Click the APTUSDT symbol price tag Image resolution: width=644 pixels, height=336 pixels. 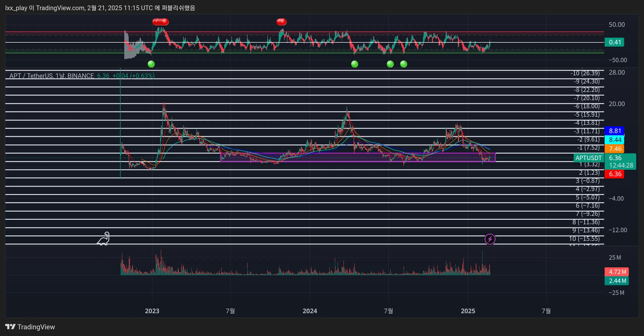click(x=589, y=158)
